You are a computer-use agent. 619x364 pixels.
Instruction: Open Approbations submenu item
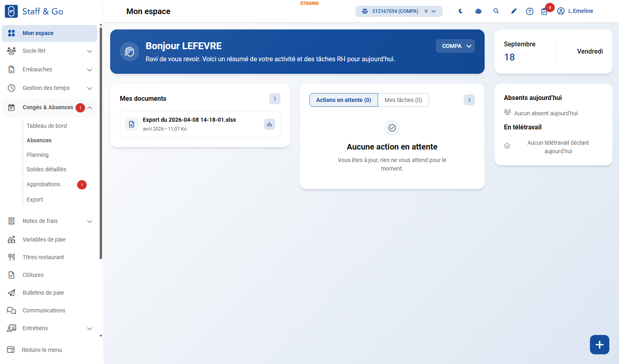44,184
